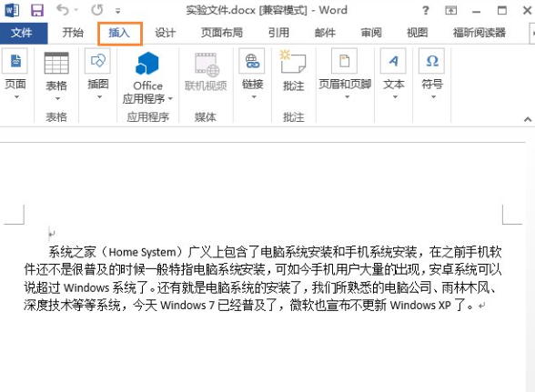Open the 页面布局 (Page Layout) tab
The width and height of the screenshot is (535, 392).
[x=222, y=33]
